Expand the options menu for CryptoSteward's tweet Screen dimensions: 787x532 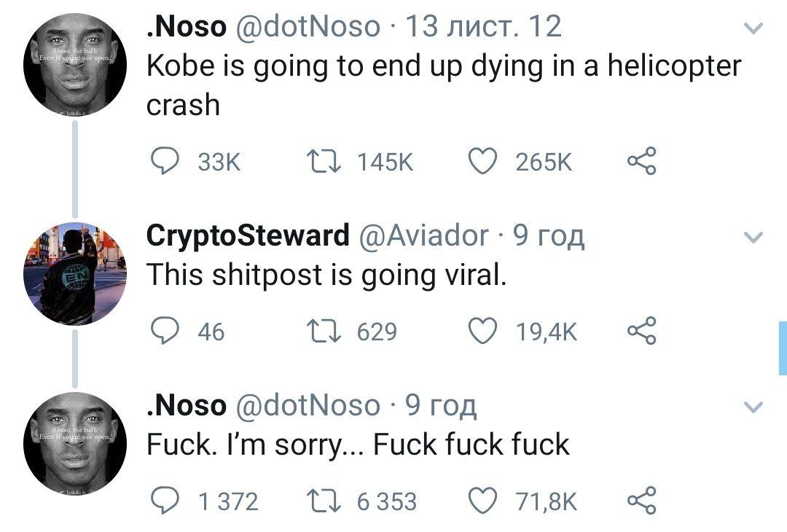[x=753, y=237]
